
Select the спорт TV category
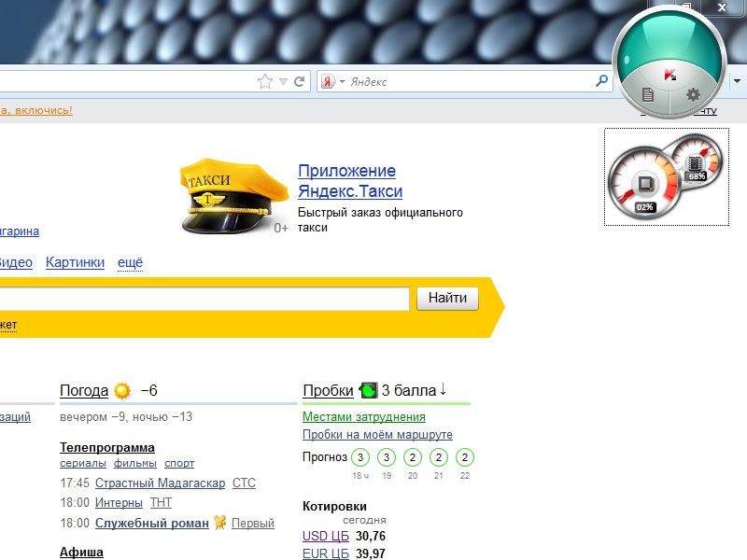179,463
